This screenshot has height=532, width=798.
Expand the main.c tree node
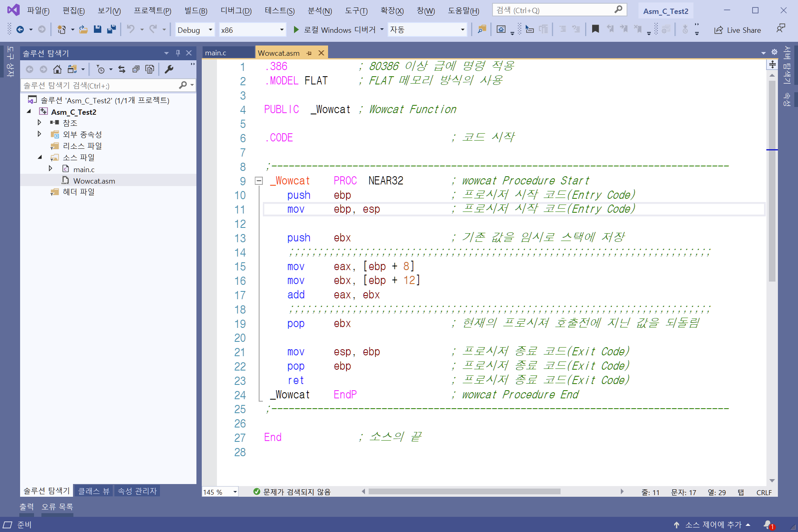(50, 168)
